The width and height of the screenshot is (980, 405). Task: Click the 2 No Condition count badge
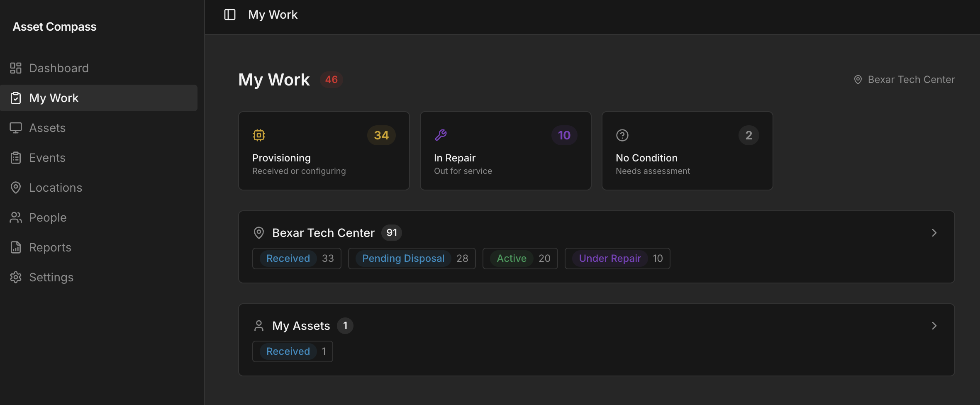coord(749,135)
